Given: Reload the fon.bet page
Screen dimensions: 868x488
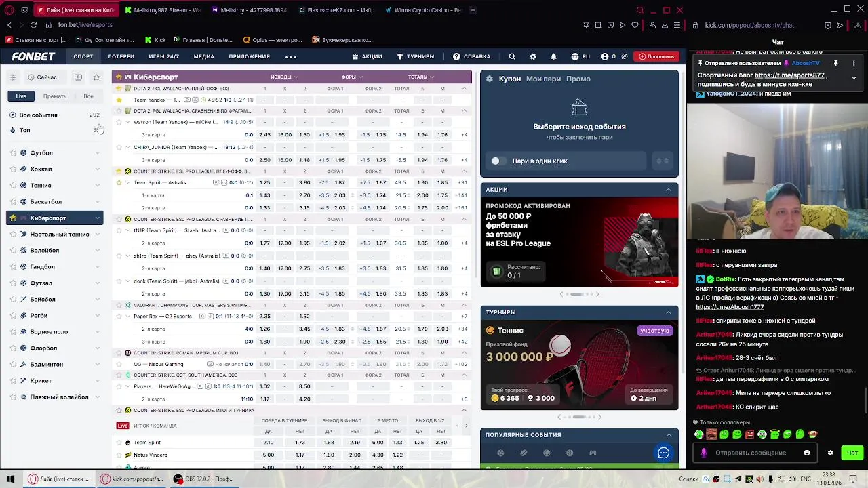Looking at the screenshot, I should pyautogui.click(x=33, y=25).
